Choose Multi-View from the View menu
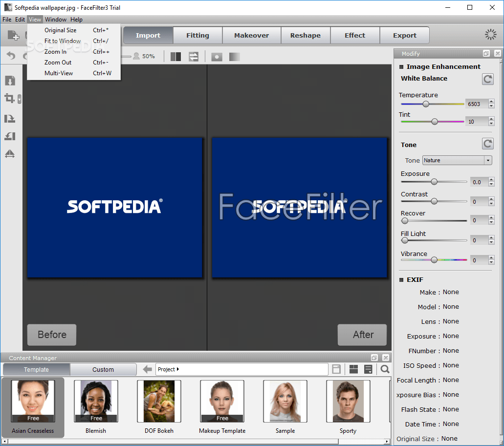Screen dimensions: 504x446 [x=74, y=73]
